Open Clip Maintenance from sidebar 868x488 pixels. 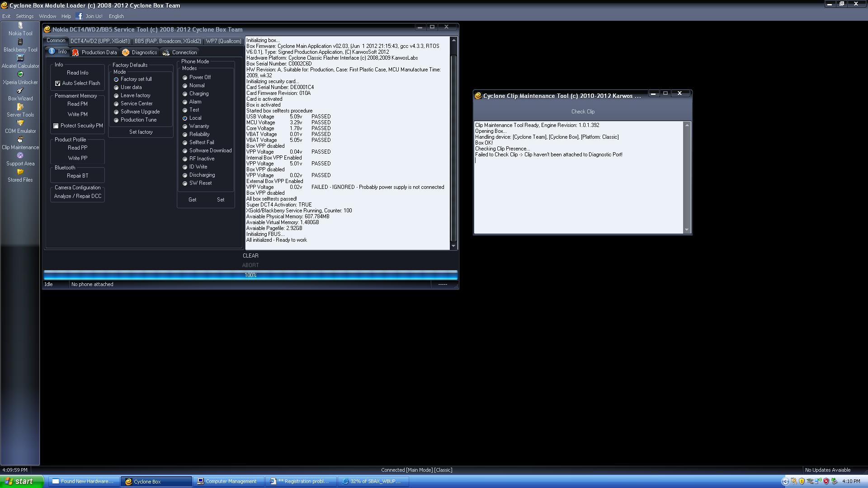click(x=20, y=144)
